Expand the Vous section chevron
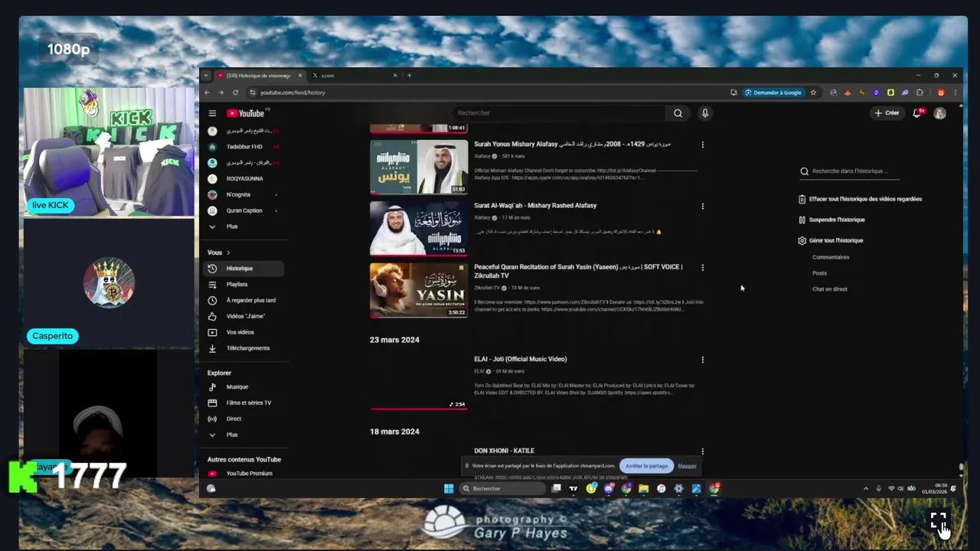The image size is (980, 551). coord(227,253)
